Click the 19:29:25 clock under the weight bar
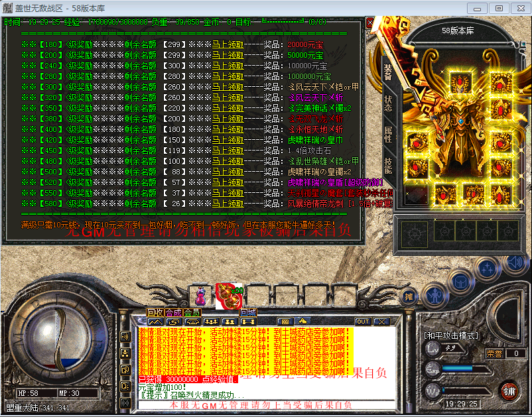 click(461, 404)
